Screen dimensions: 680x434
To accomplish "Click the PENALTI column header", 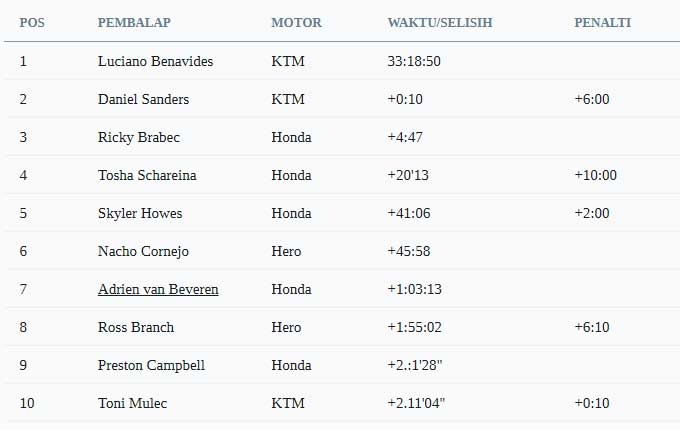I will 602,23.
